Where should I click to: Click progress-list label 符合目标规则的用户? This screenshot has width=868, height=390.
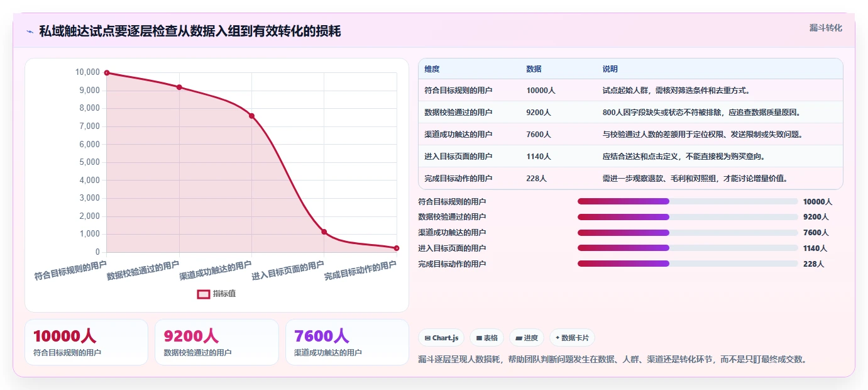(x=452, y=201)
